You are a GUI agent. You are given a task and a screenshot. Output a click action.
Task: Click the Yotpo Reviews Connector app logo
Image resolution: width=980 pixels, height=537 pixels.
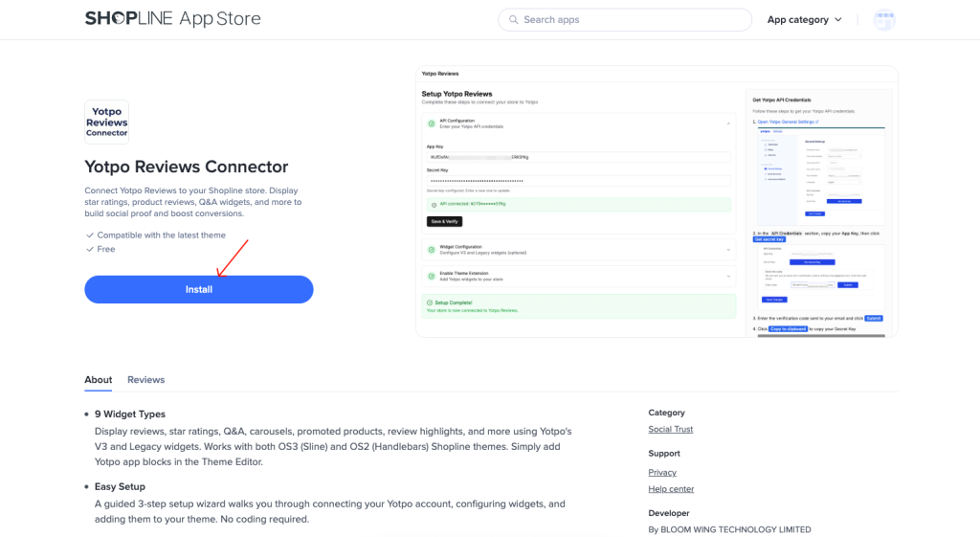pyautogui.click(x=106, y=122)
